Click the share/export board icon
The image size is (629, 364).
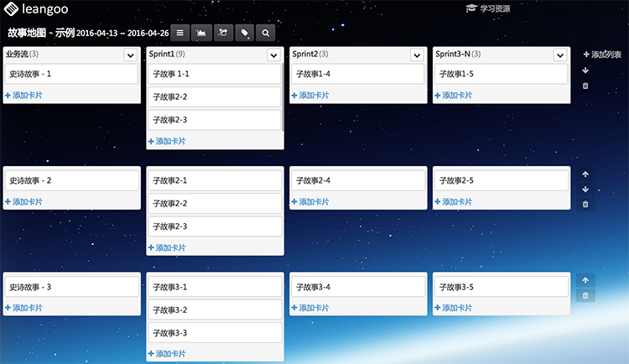(x=223, y=33)
